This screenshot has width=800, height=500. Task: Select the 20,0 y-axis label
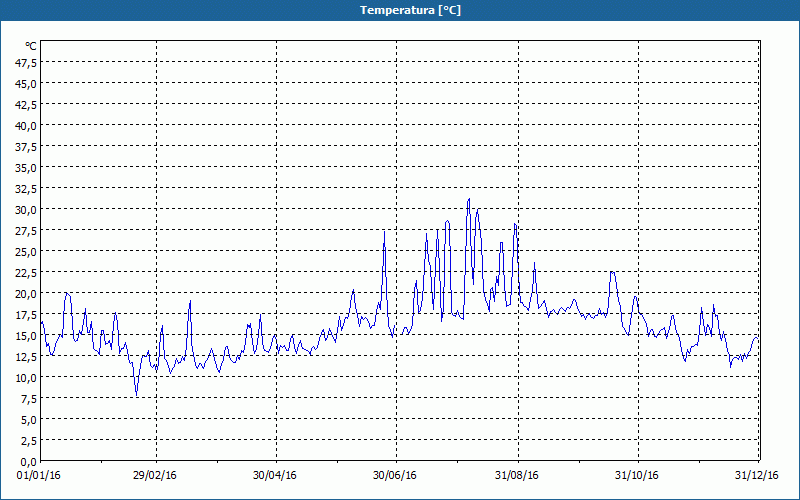(x=26, y=293)
